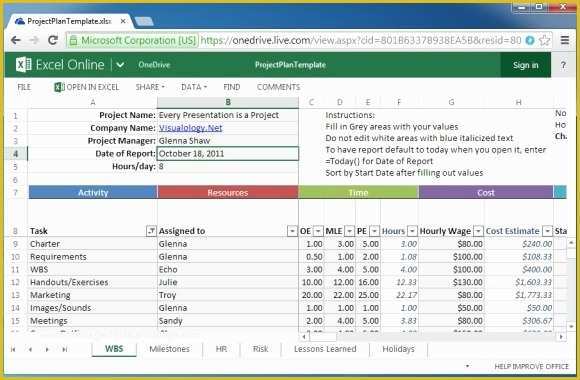Show the previous sheet tab arrow
This screenshot has width=580, height=380.
(30, 349)
